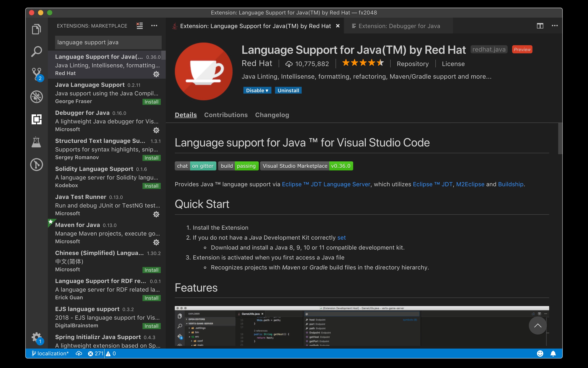Click the extension search input field

(x=108, y=42)
